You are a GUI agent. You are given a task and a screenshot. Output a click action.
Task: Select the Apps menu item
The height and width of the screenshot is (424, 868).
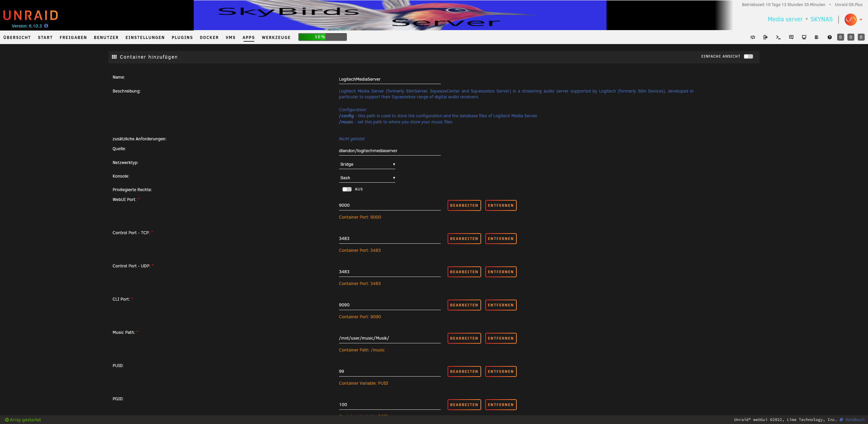[x=249, y=38]
